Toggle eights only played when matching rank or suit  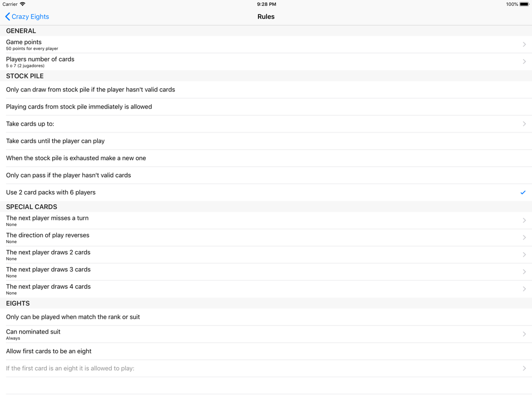266,317
